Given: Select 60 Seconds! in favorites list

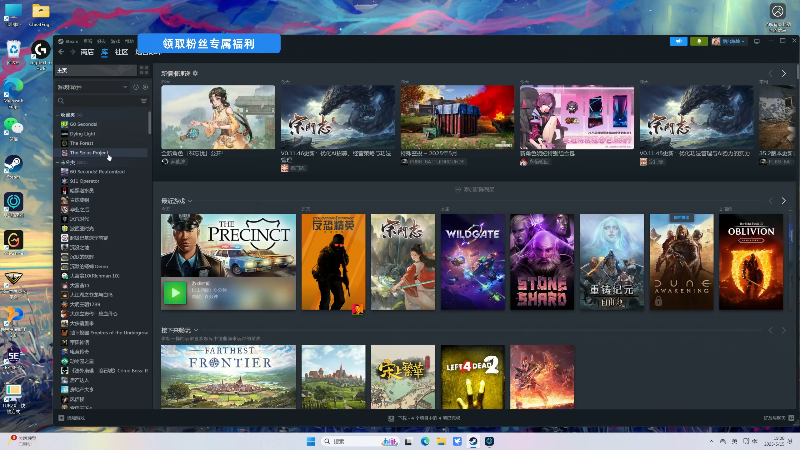Looking at the screenshot, I should [x=83, y=124].
